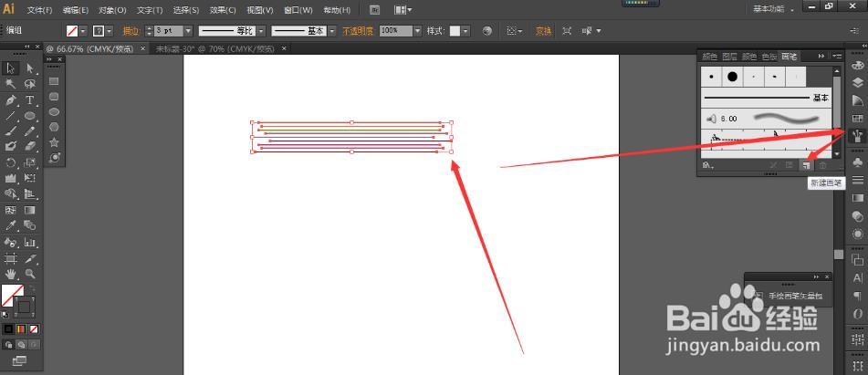The height and width of the screenshot is (375, 868).
Task: Select the Eyedropper tool
Action: [x=11, y=225]
